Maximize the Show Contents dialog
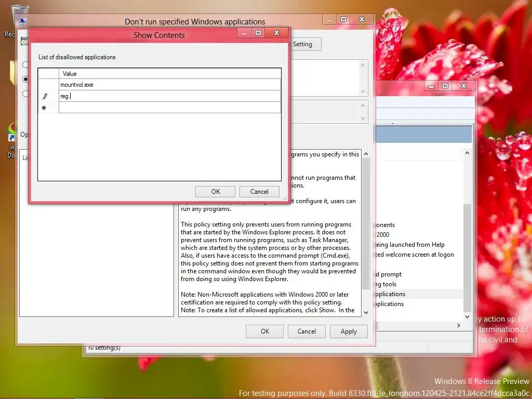The image size is (532, 399). pos(258,33)
